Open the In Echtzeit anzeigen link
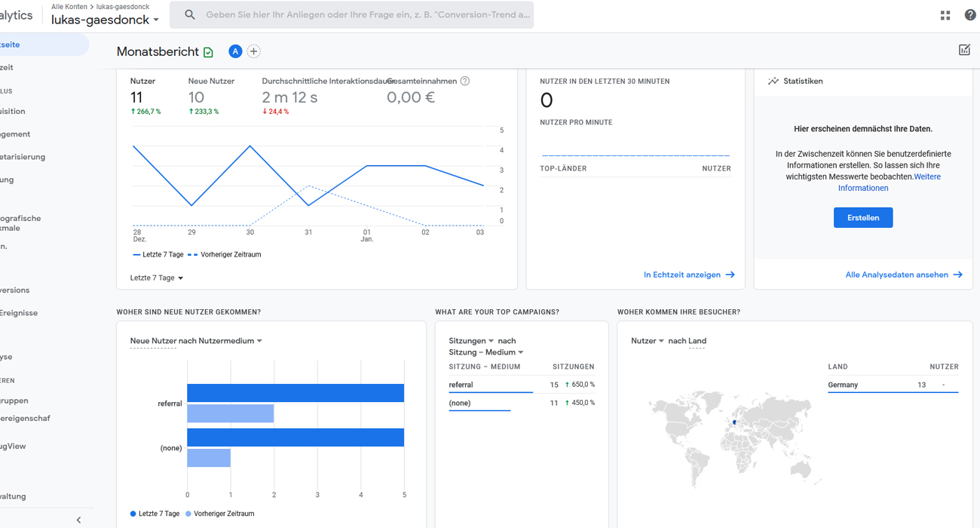 [688, 275]
